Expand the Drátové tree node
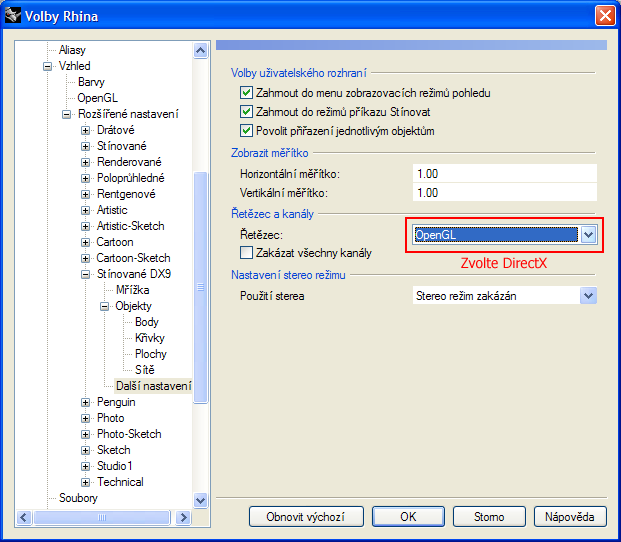This screenshot has height=542, width=621. (86, 130)
